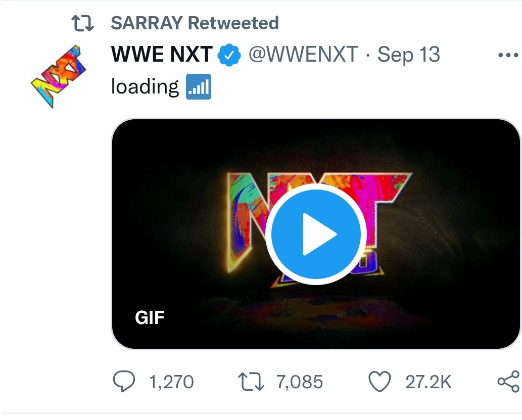This screenshot has width=522, height=420.
Task: Open the SARRAY Retweeted link
Action: [x=195, y=23]
